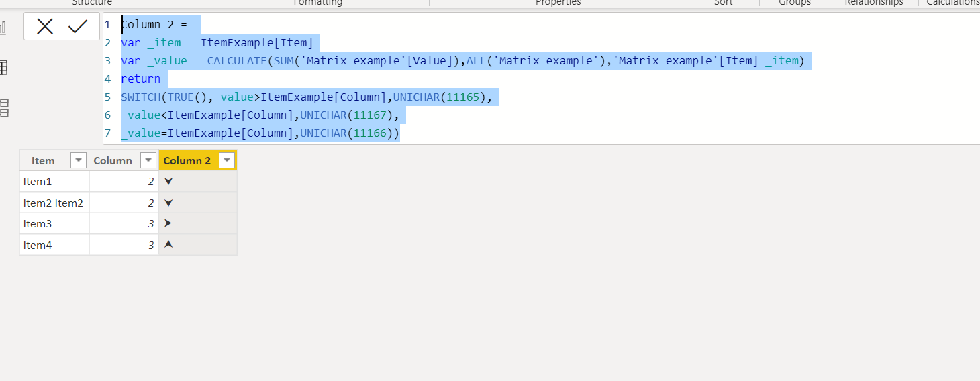Viewport: 980px width, 381px height.
Task: Click the Item4 cell
Action: [x=54, y=245]
